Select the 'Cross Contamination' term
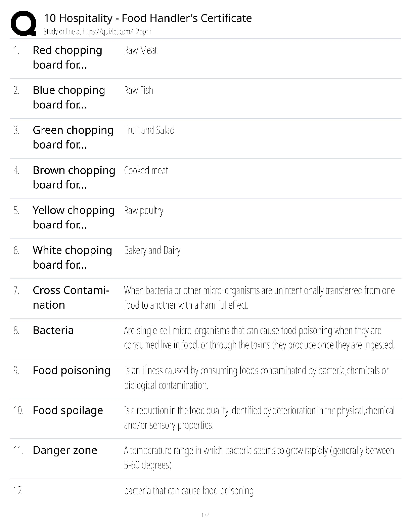Image resolution: width=411 pixels, height=532 pixels. tap(71, 298)
